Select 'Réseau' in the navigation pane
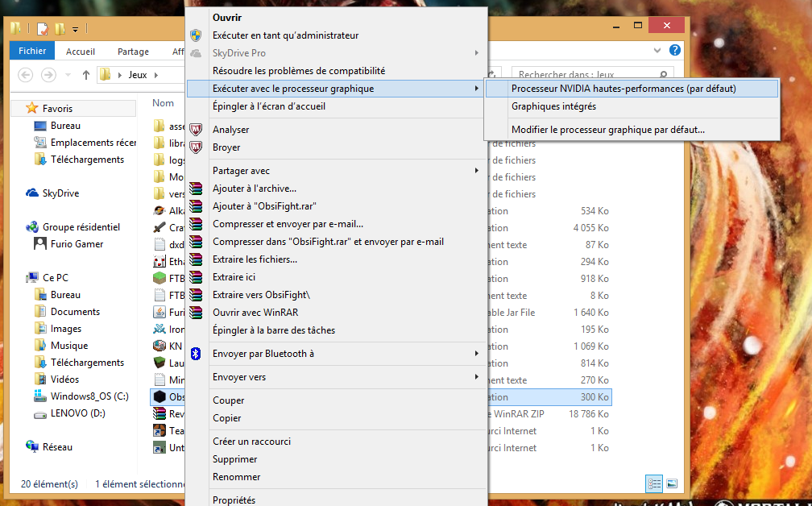The width and height of the screenshot is (812, 506). [x=49, y=447]
